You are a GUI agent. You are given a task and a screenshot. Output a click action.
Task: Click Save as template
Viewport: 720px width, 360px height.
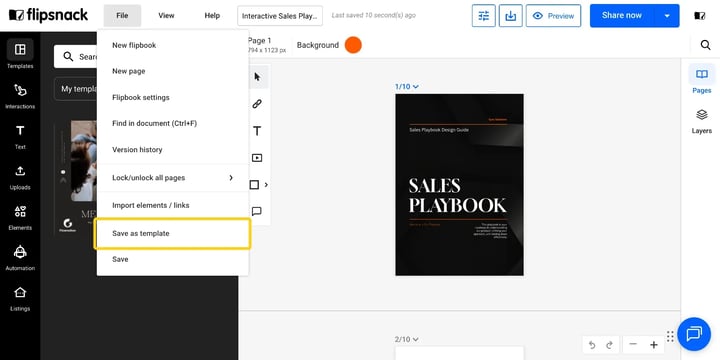173,233
